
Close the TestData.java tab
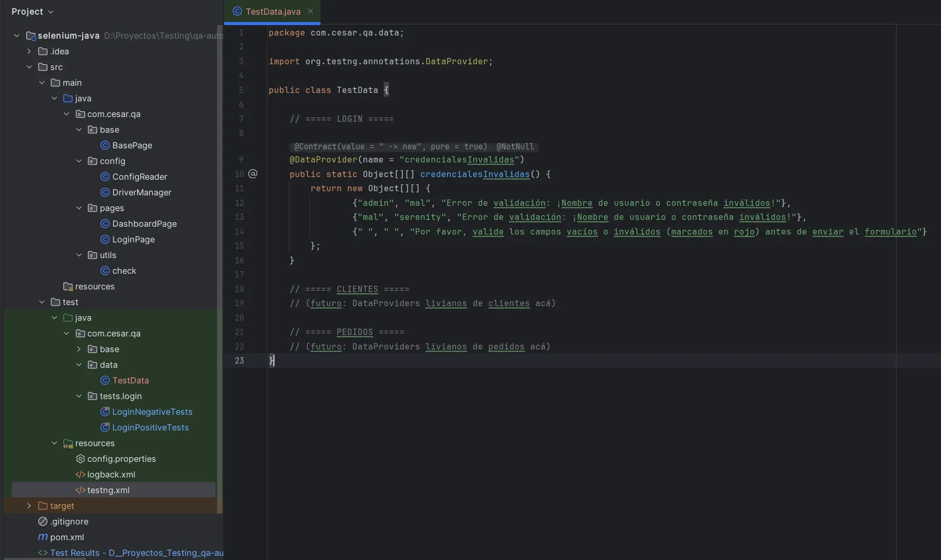pyautogui.click(x=311, y=11)
